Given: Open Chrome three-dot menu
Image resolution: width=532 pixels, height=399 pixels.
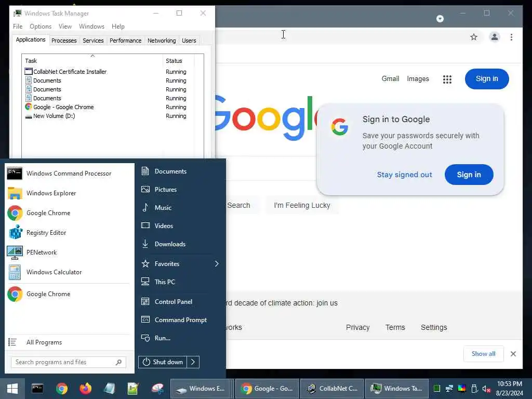Looking at the screenshot, I should [511, 37].
